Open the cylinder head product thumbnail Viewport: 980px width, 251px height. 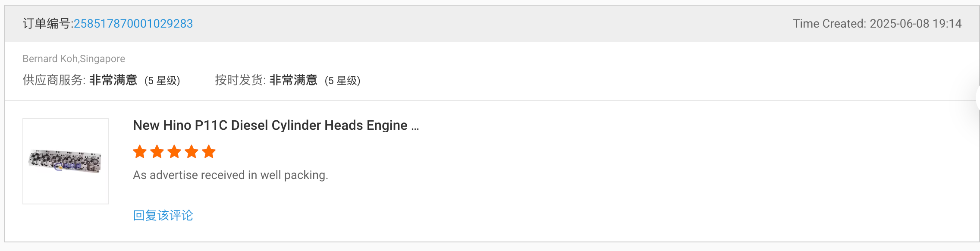click(66, 161)
